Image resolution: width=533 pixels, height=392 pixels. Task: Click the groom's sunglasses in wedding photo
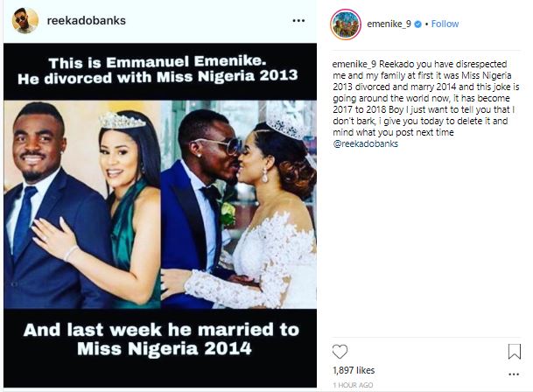coord(214,144)
